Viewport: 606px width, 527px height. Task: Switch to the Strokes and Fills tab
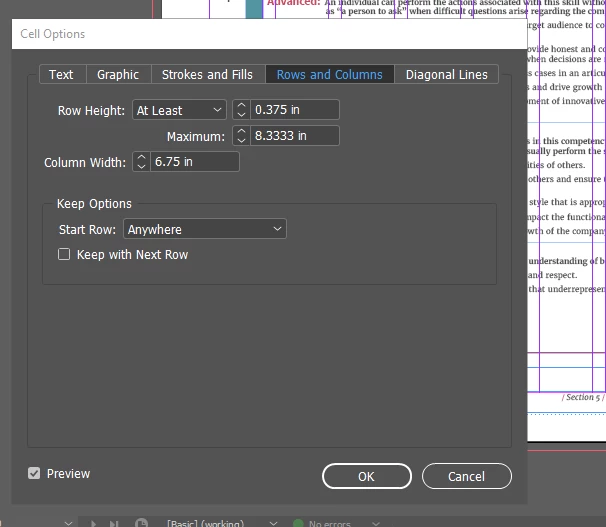pyautogui.click(x=207, y=74)
